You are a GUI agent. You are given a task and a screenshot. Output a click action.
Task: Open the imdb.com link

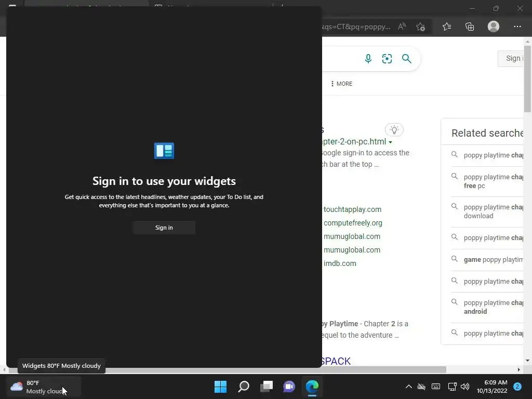[x=340, y=263]
